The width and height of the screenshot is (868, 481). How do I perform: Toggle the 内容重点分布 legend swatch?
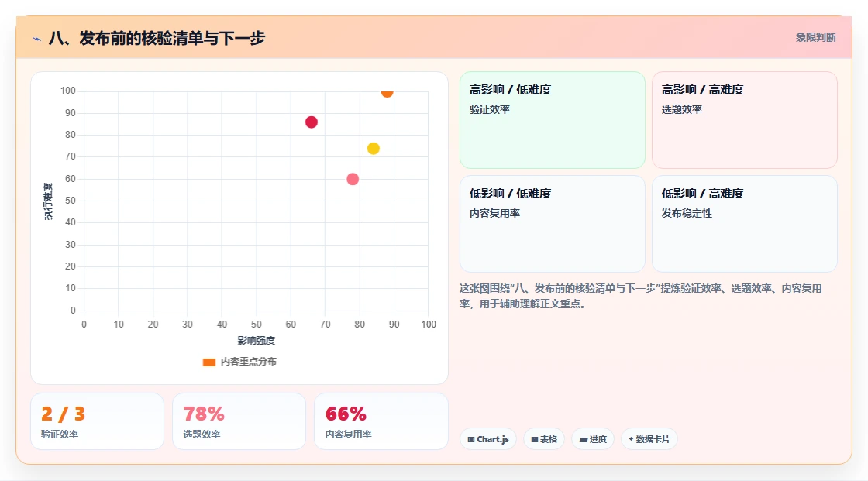click(208, 362)
